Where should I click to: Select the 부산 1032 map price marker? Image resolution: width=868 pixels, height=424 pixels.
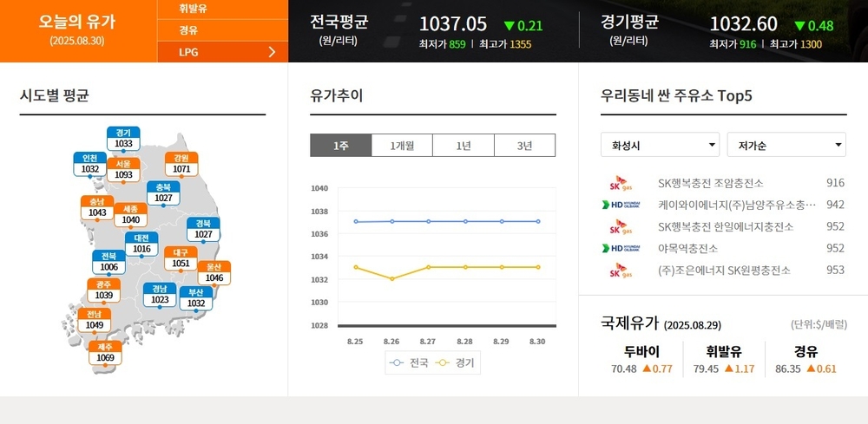point(196,298)
